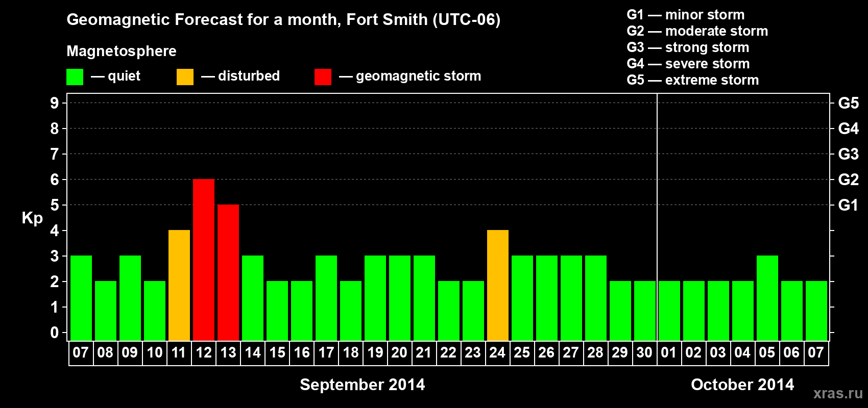
Task: Click the 'quiet' legend label
Action: (124, 76)
